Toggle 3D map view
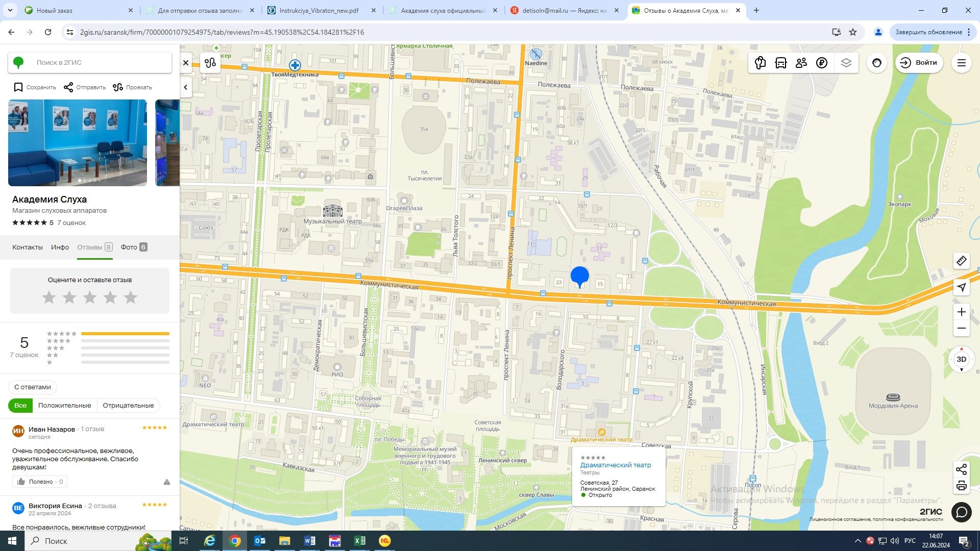Viewport: 980px width, 551px height. coord(961,359)
